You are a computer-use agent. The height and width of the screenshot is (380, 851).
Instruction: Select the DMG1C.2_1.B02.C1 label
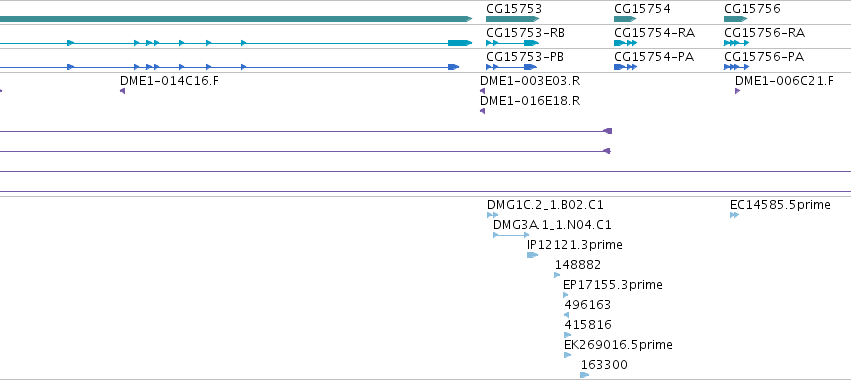[x=545, y=205]
